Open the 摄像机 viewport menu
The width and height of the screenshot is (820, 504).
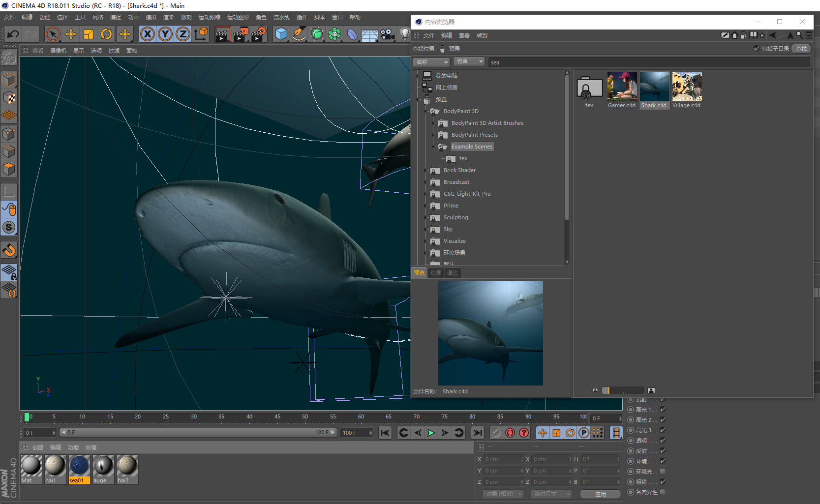(58, 51)
